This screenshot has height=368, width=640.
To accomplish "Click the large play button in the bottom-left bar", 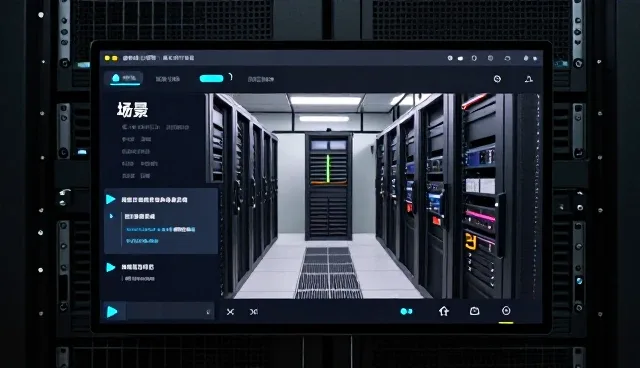I will coord(112,312).
